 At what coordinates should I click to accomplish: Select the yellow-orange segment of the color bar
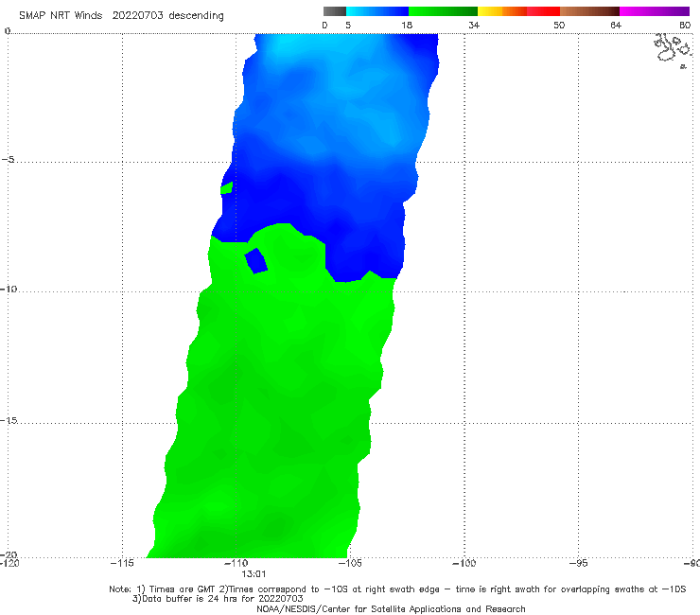click(x=502, y=11)
